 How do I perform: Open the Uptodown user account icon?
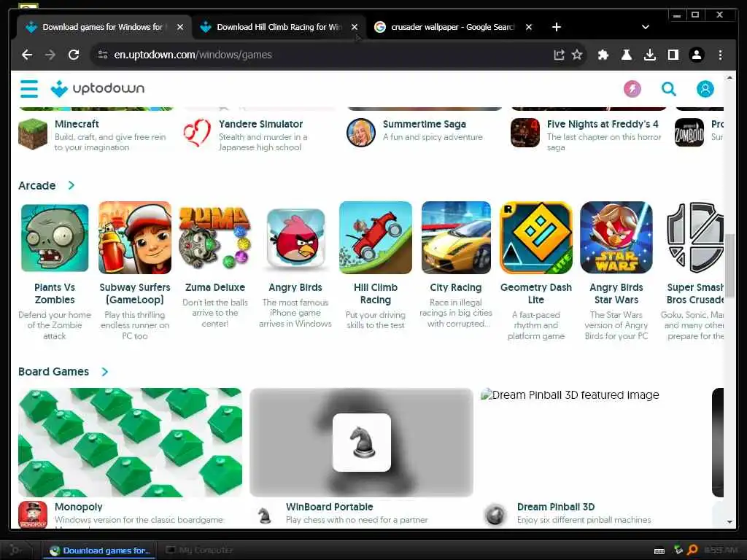coord(705,88)
